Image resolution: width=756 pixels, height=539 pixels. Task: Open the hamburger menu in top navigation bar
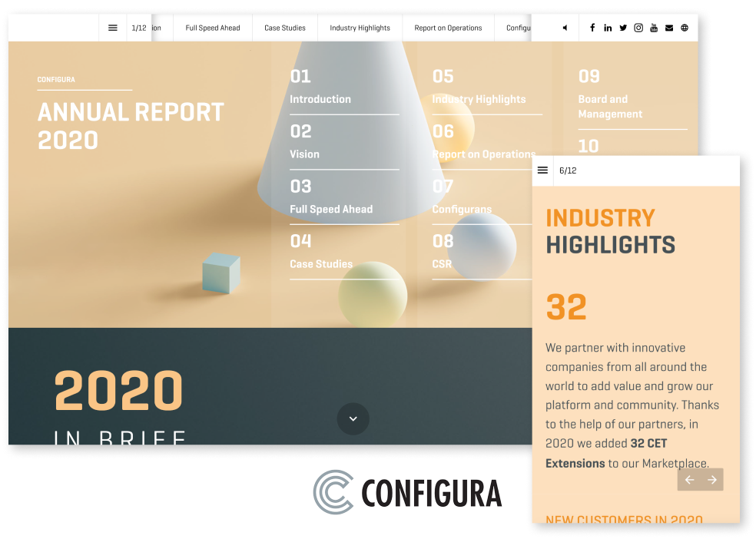[113, 28]
